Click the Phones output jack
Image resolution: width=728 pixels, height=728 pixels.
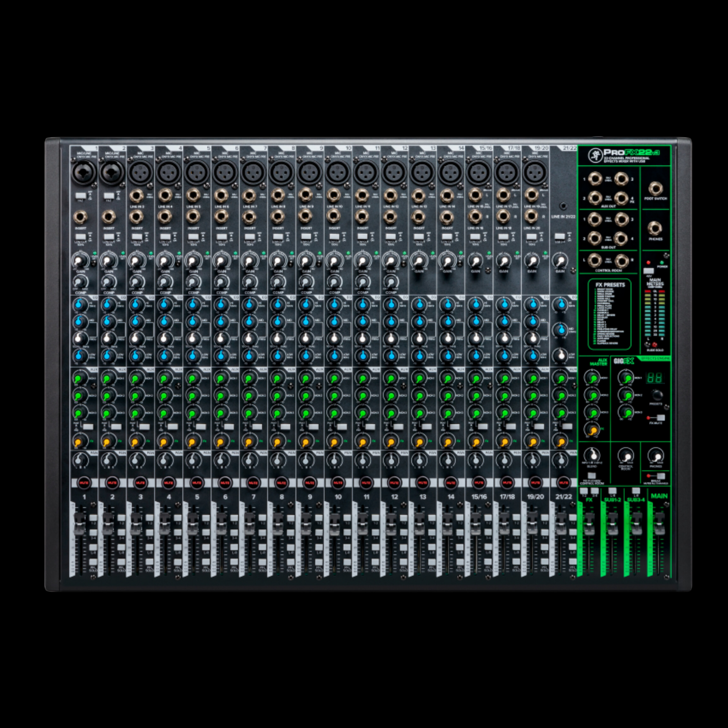(655, 228)
